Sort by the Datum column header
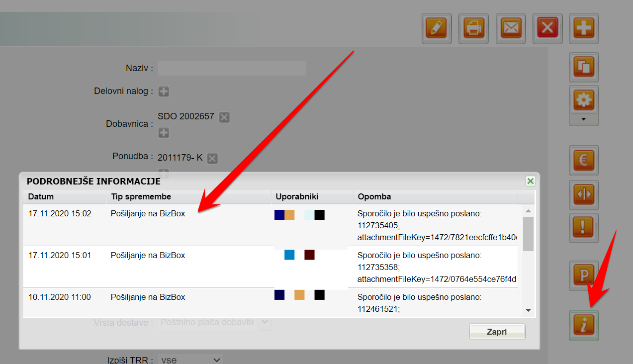This screenshot has height=364, width=633. [x=65, y=196]
